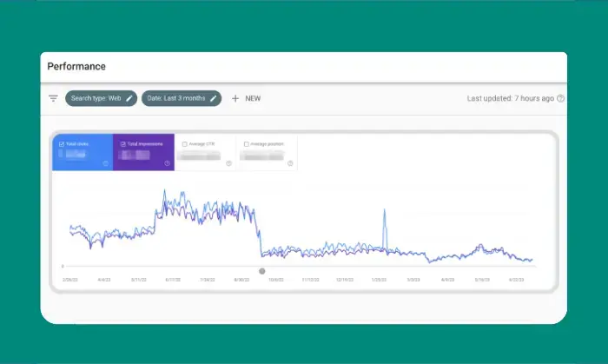
Task: Click help icon on Total clicks card
Action: click(106, 163)
